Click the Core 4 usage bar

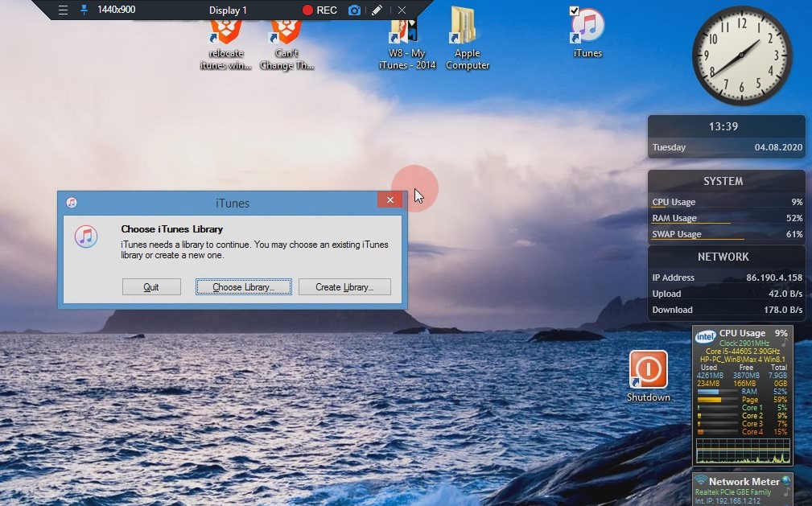click(x=717, y=431)
